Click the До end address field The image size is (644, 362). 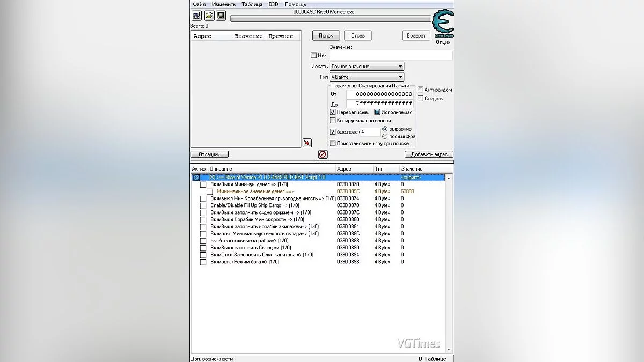(379, 104)
